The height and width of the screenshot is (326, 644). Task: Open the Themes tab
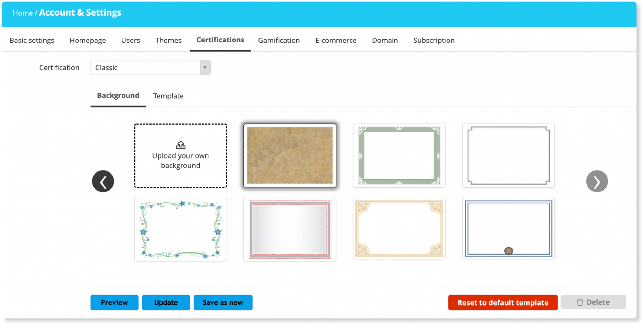[x=168, y=40]
